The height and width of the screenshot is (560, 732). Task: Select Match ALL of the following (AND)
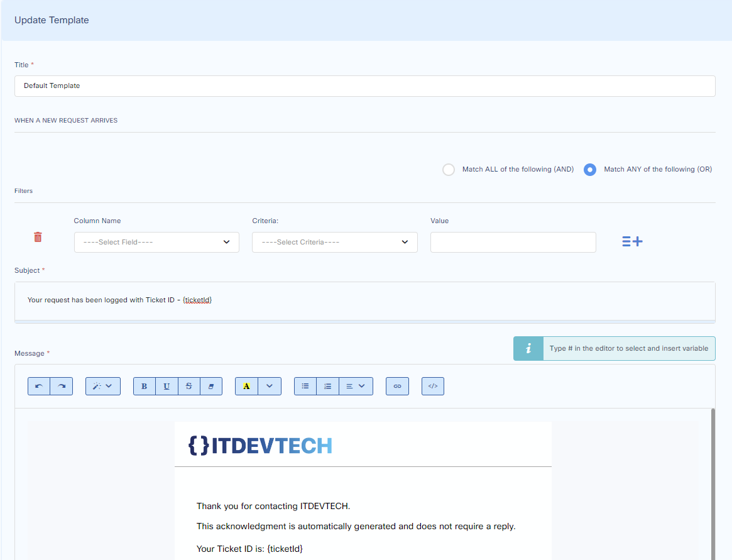pos(449,170)
